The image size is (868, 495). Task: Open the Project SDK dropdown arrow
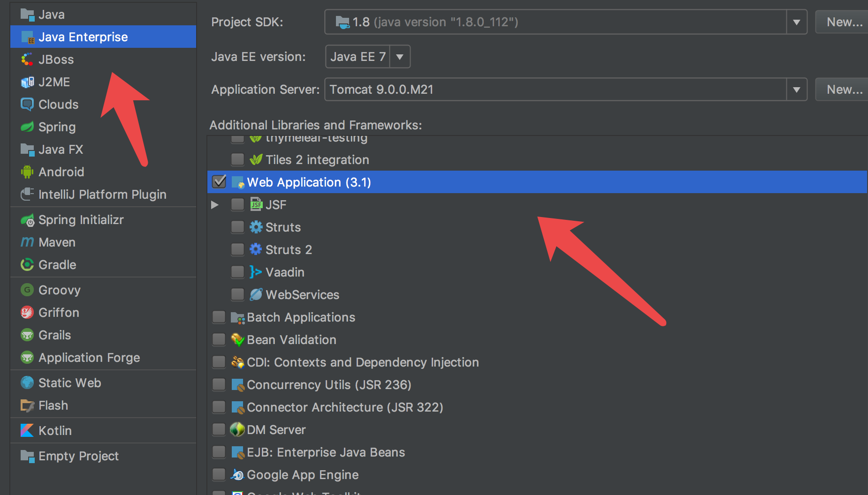[x=797, y=22]
